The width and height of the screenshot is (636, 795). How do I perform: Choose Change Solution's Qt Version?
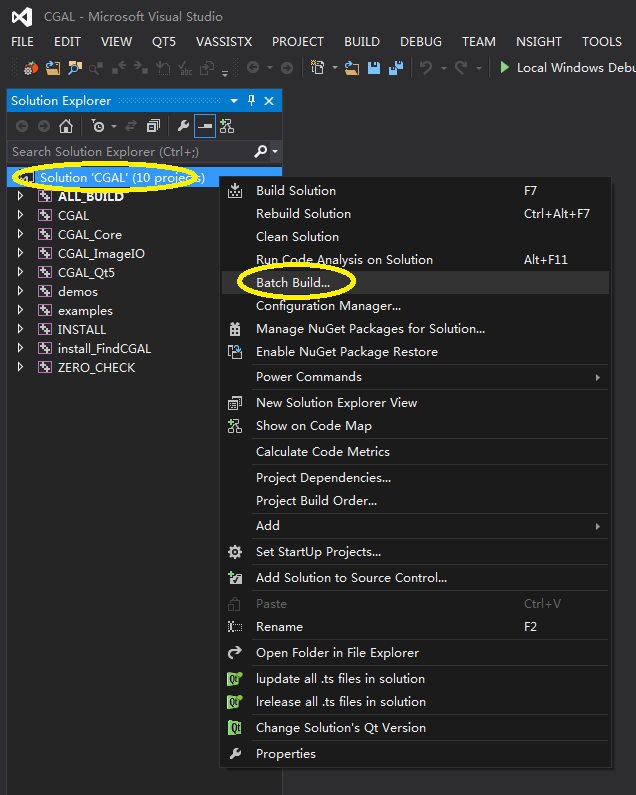pos(415,728)
